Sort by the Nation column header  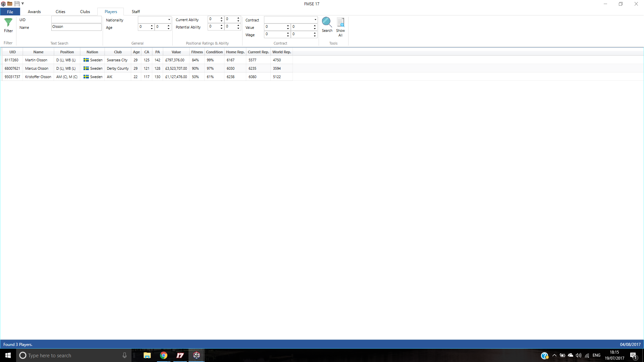[92, 52]
